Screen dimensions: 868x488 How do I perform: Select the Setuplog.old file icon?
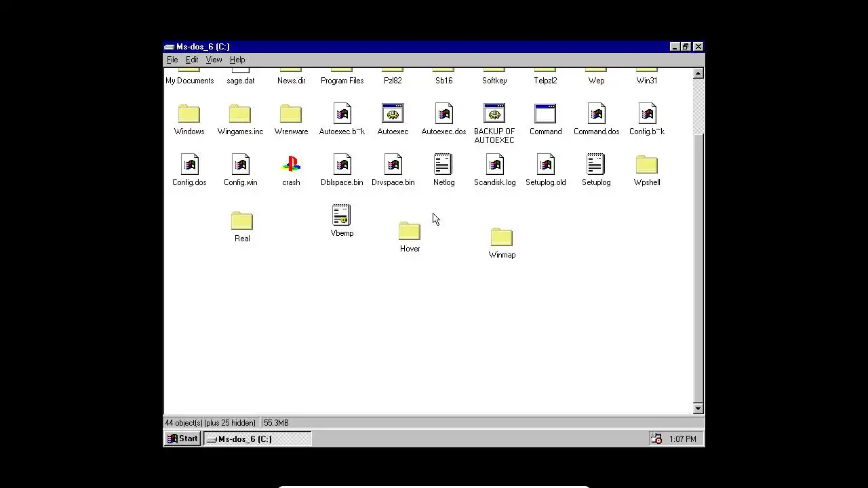[545, 165]
